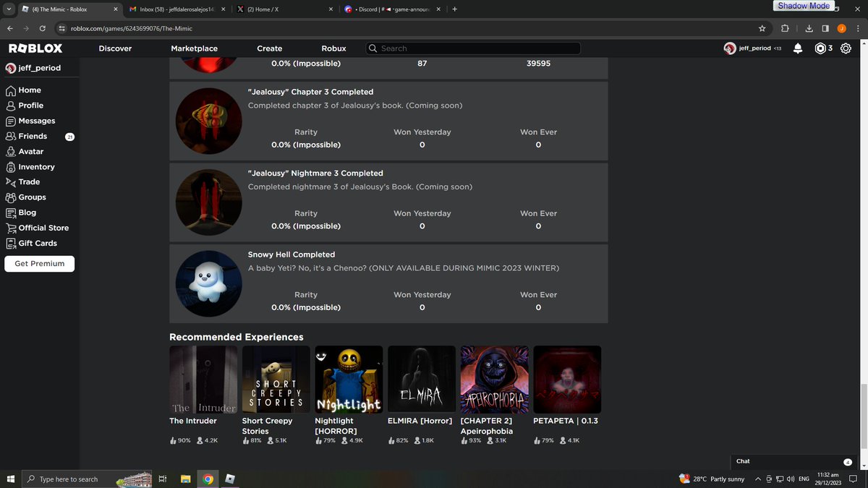
Task: Go back using browser back arrow
Action: coord(9,28)
